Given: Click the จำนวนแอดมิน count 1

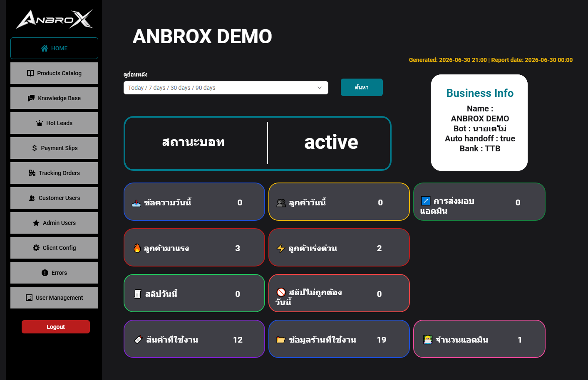Looking at the screenshot, I should [x=520, y=340].
